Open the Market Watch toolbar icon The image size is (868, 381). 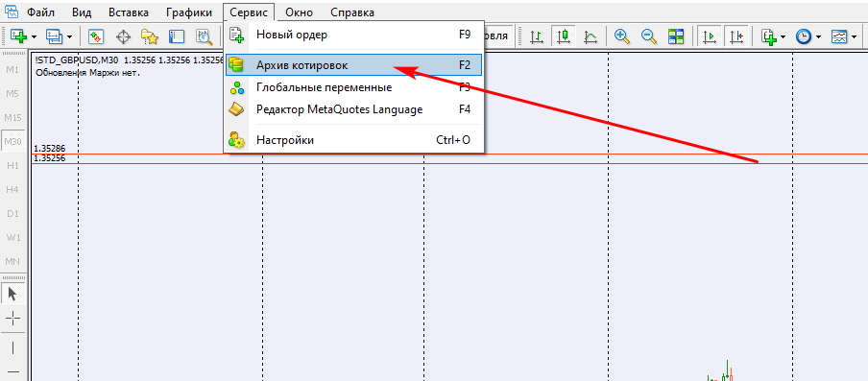click(97, 36)
